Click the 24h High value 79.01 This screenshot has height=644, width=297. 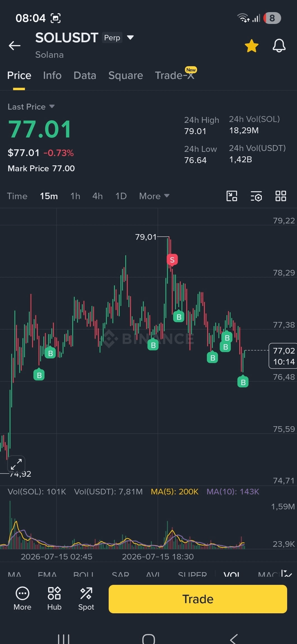(x=195, y=131)
